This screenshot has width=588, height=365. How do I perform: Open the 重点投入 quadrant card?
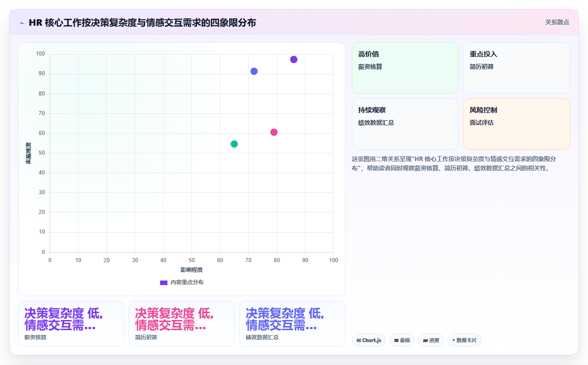pos(516,68)
